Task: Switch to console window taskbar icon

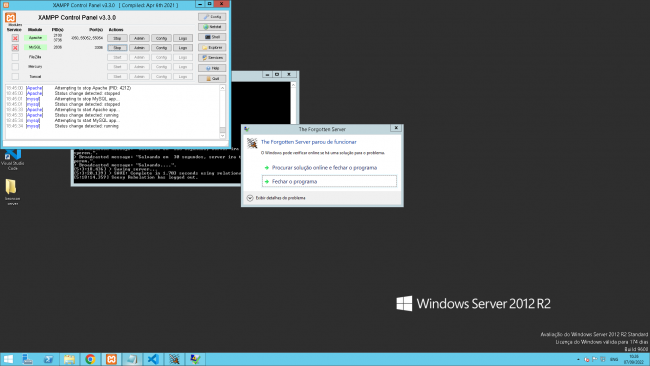Action: point(132,359)
